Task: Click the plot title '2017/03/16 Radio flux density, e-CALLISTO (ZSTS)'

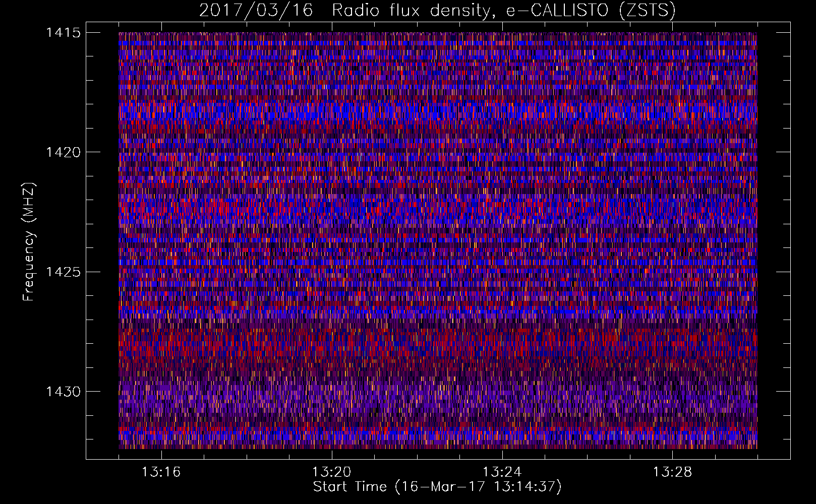Action: pos(437,11)
